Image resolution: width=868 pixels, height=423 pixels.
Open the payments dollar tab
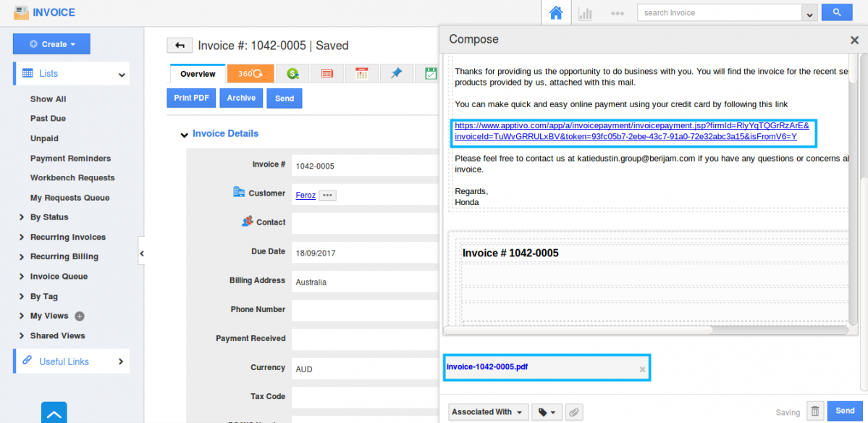pos(293,74)
